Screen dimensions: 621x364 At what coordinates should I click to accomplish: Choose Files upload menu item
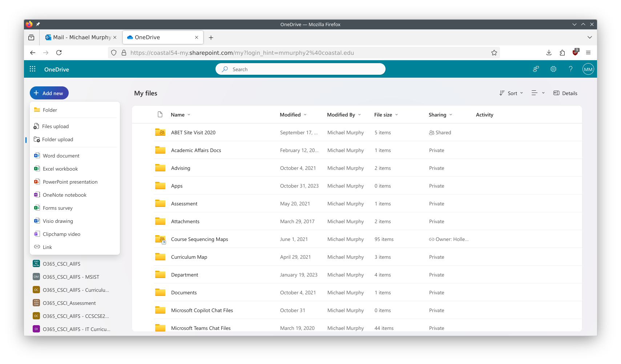(75, 126)
